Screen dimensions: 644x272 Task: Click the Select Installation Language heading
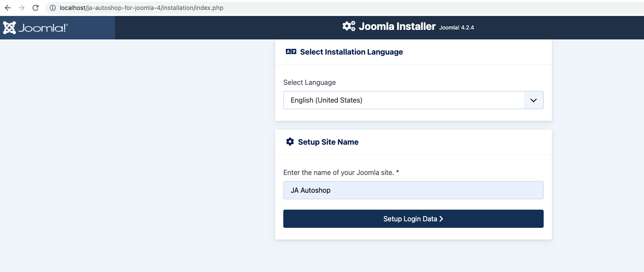tap(351, 52)
